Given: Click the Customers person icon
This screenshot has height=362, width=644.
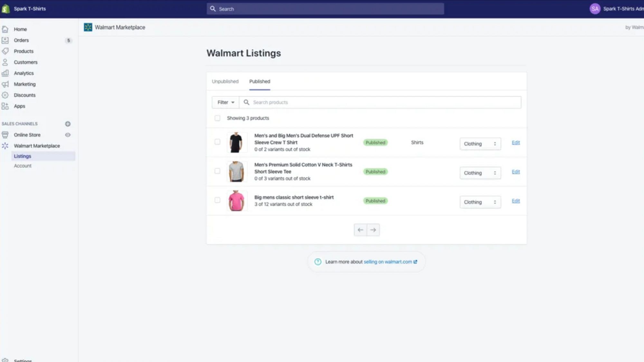Looking at the screenshot, I should pos(5,62).
